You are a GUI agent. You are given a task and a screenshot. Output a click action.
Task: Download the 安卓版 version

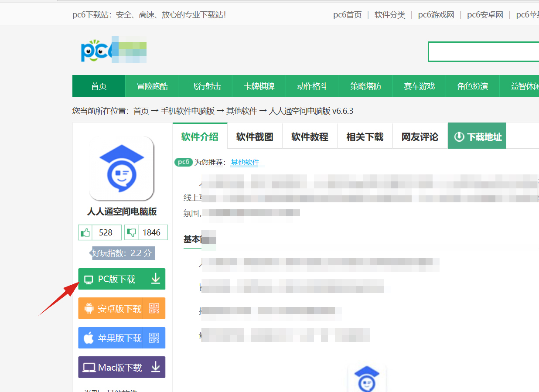(x=122, y=308)
